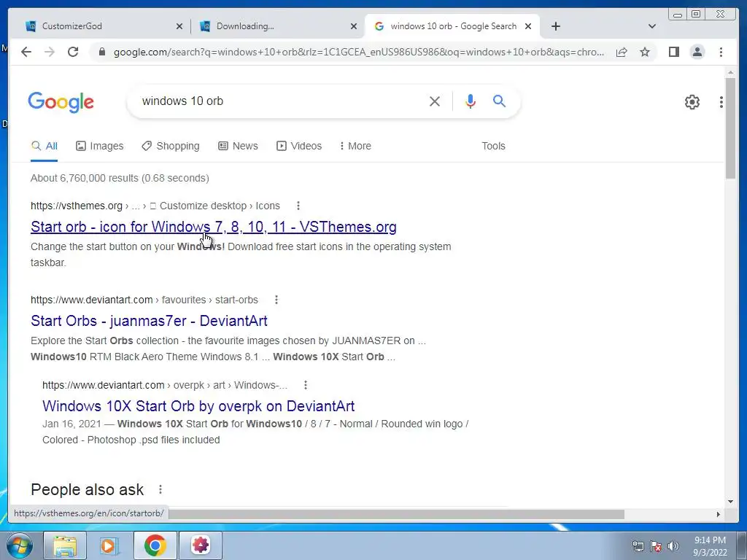747x560 pixels.
Task: Open the volume speaker tray icon
Action: [x=673, y=546]
